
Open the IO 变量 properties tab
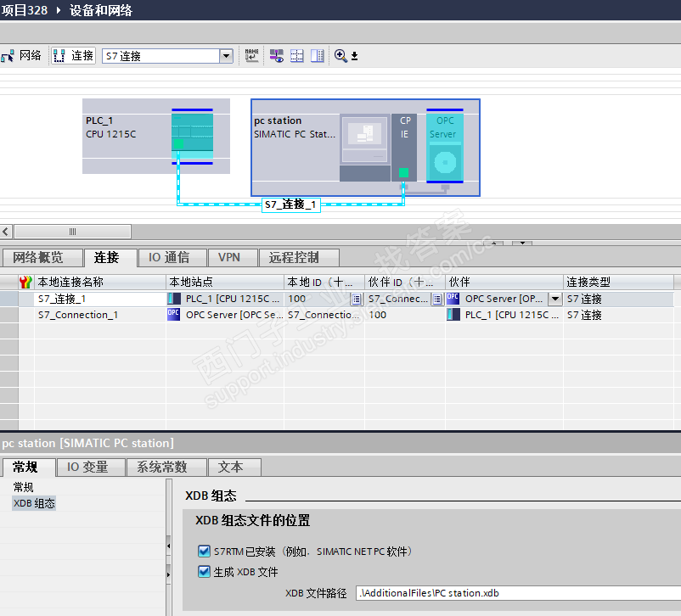pos(91,468)
